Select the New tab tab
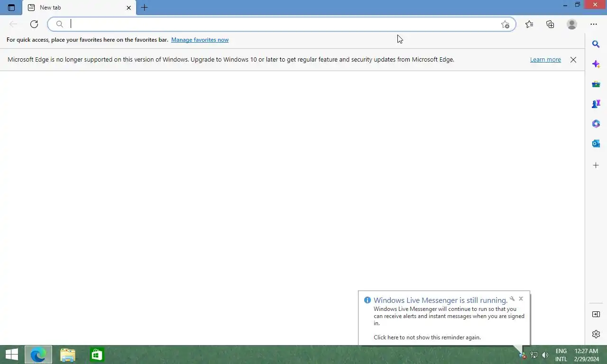 79,8
